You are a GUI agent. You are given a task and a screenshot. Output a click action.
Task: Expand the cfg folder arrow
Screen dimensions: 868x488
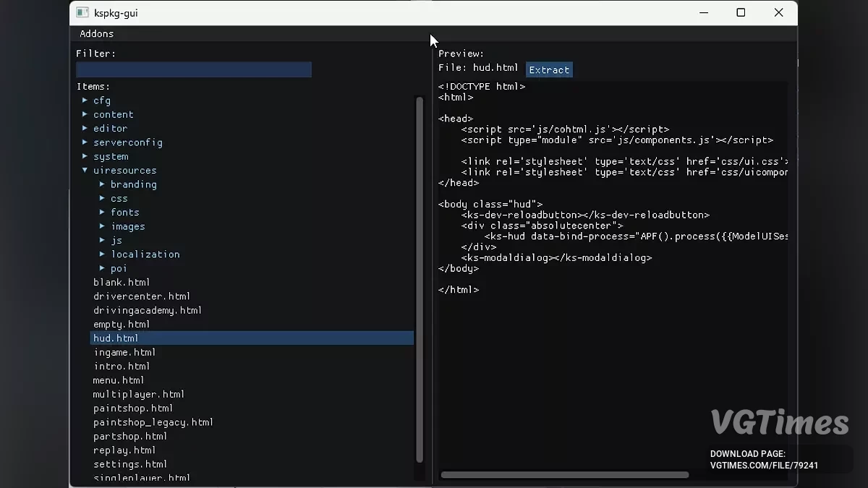[x=85, y=100]
